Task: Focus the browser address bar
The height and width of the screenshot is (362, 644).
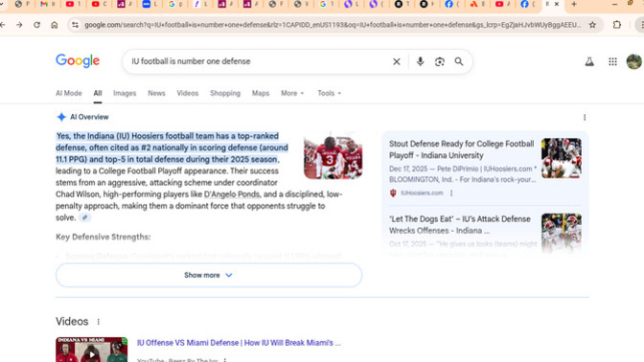Action: pyautogui.click(x=333, y=25)
